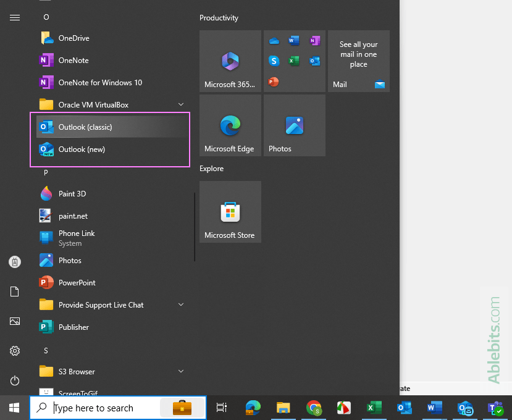This screenshot has height=420, width=512.
Task: Expand the Oracle VM VirtualBox folder
Action: (112, 105)
